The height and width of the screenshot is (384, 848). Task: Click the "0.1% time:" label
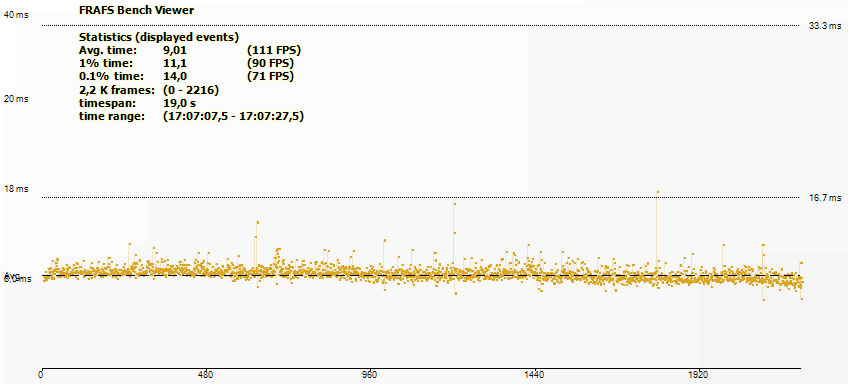(111, 76)
